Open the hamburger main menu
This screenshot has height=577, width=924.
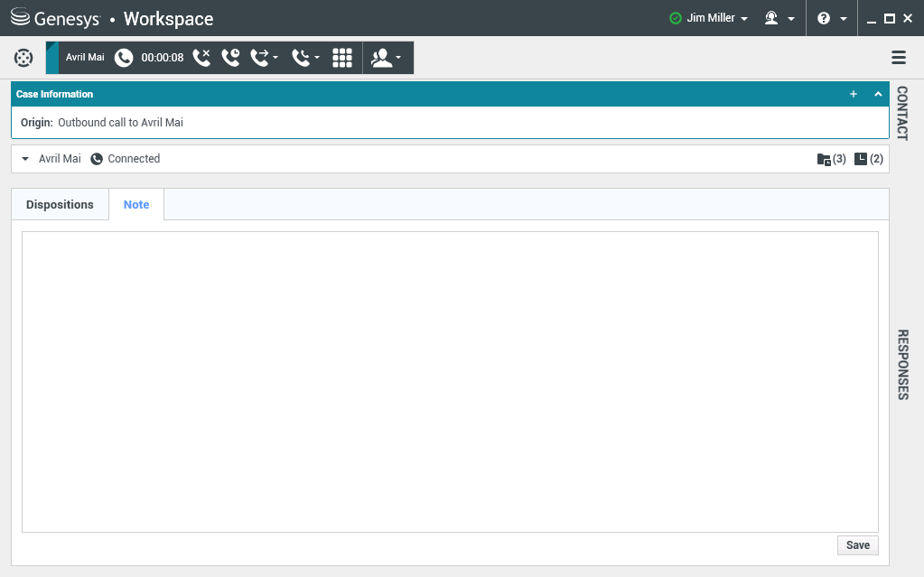[899, 57]
